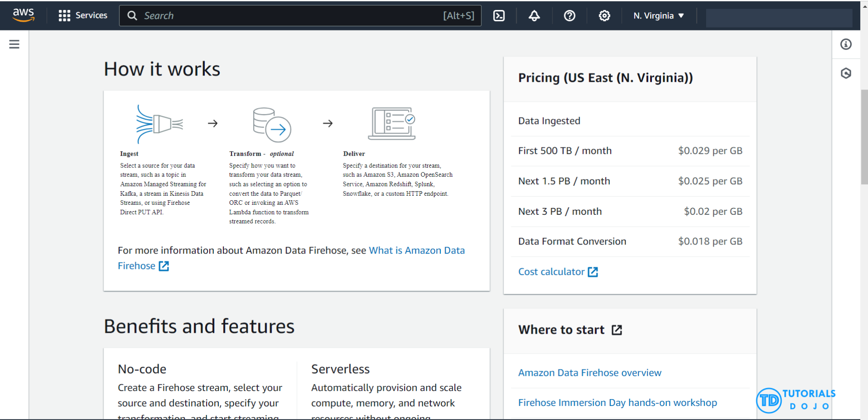This screenshot has width=868, height=420.
Task: Select the First 500 TB / month text
Action: click(565, 151)
